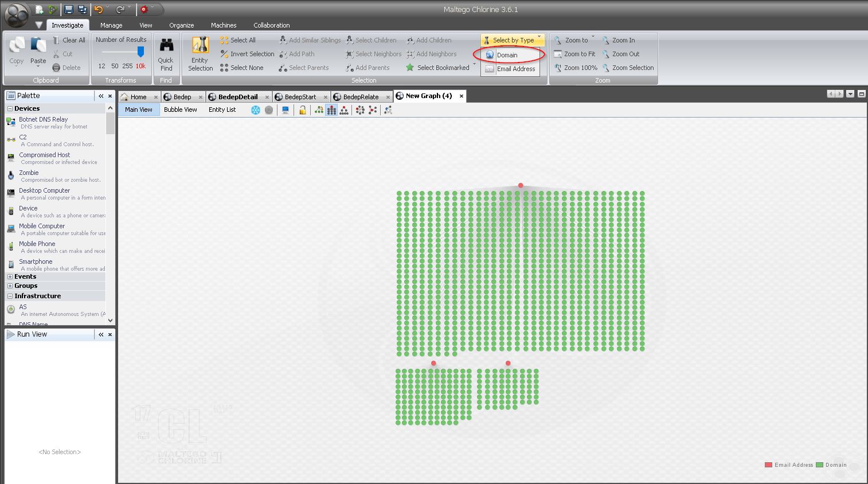Image resolution: width=868 pixels, height=484 pixels.
Task: Select the Compromised Host palette entity
Action: click(x=55, y=158)
